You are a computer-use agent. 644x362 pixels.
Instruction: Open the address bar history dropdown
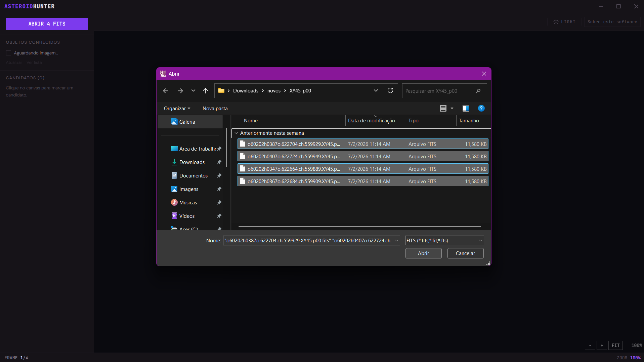[x=376, y=90]
